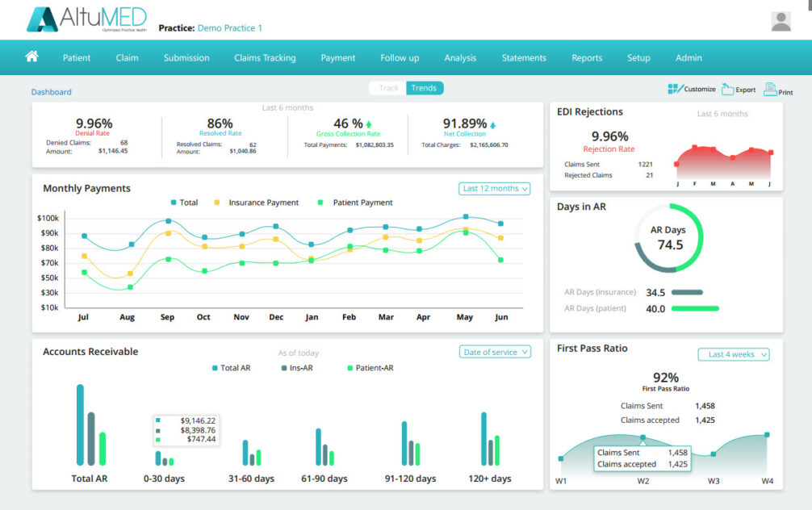812x510 pixels.
Task: Click the green arrow beside Gross Collection Rate
Action: click(369, 124)
